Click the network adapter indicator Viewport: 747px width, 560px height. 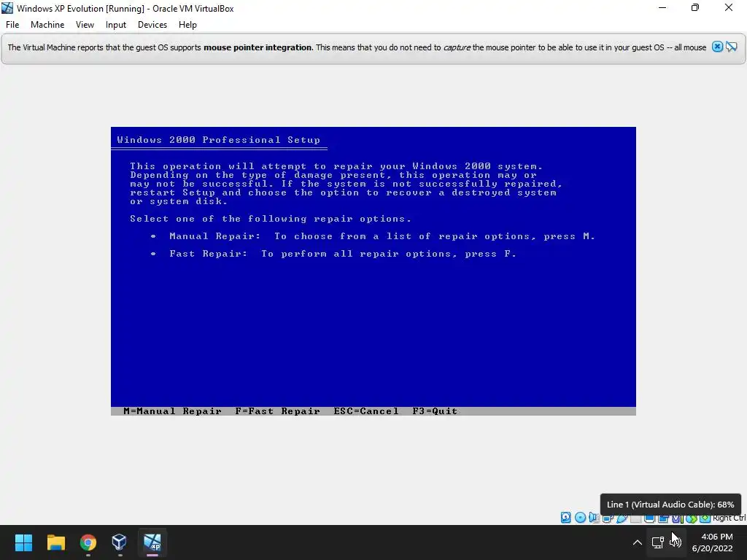(x=608, y=518)
